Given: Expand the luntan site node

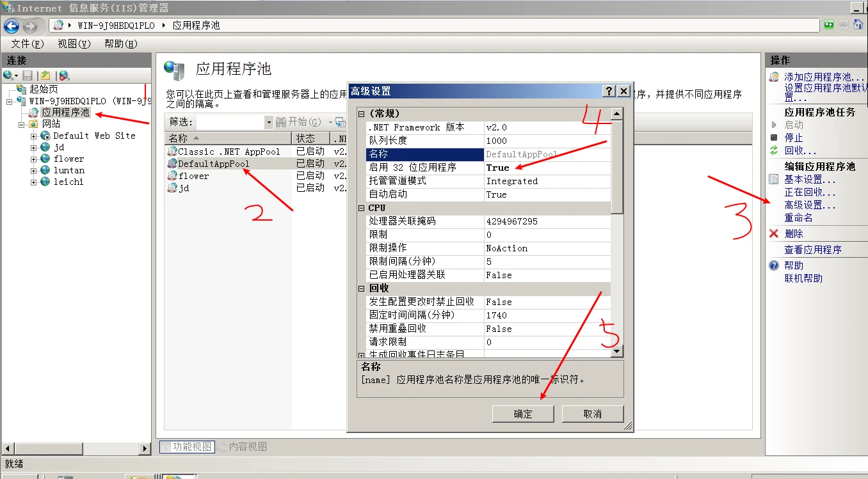Looking at the screenshot, I should pyautogui.click(x=33, y=170).
